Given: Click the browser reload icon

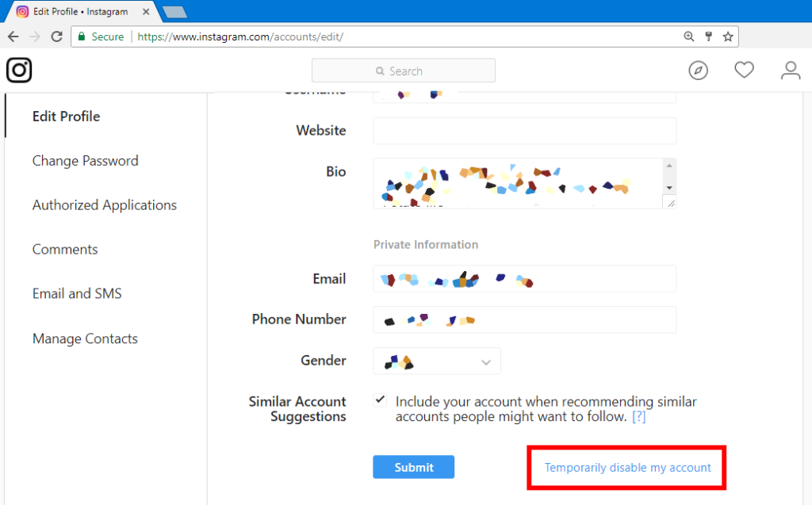Looking at the screenshot, I should point(56,36).
